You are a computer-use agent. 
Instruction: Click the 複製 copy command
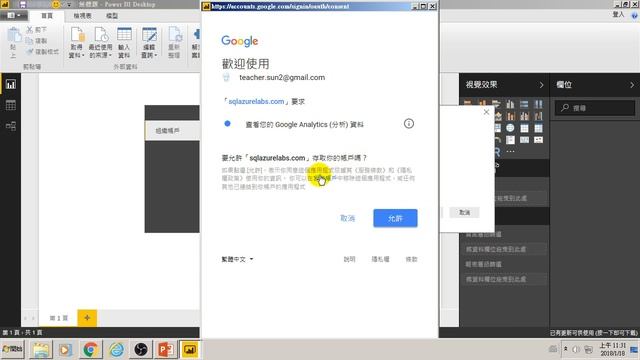pyautogui.click(x=37, y=41)
